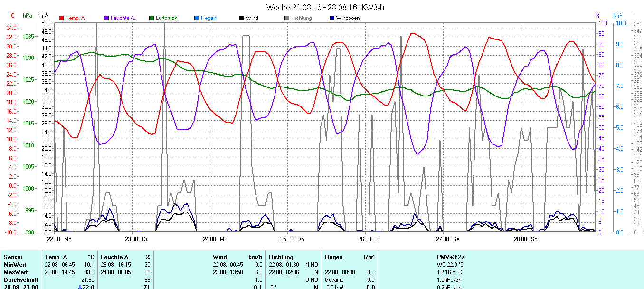Click the blue temperature trend down arrow
Image resolution: width=644 pixels, height=289 pixels.
[x=80, y=287]
